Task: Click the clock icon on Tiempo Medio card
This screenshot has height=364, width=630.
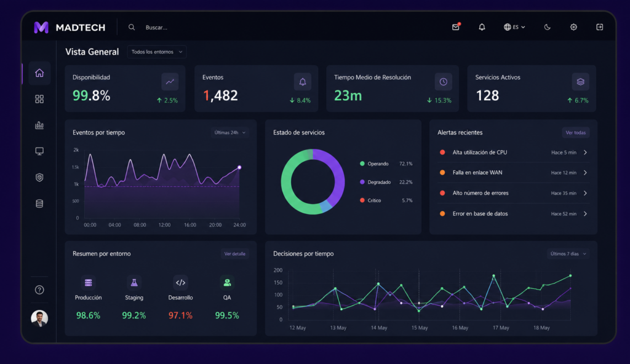Action: tap(443, 82)
